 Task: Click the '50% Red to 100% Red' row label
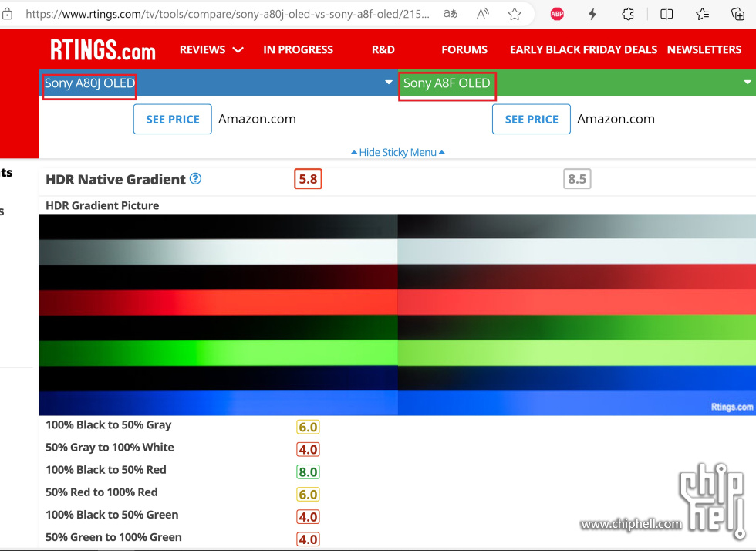[101, 492]
